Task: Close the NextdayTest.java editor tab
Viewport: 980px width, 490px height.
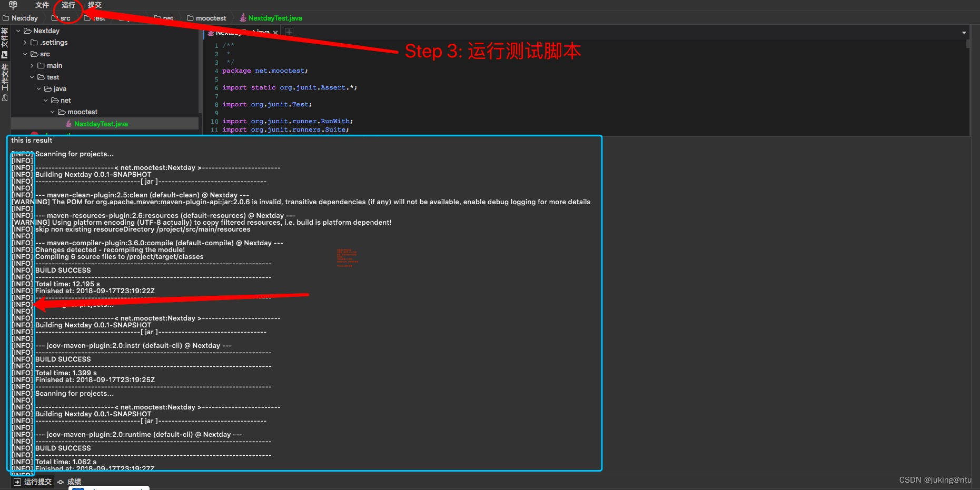Action: (x=275, y=33)
